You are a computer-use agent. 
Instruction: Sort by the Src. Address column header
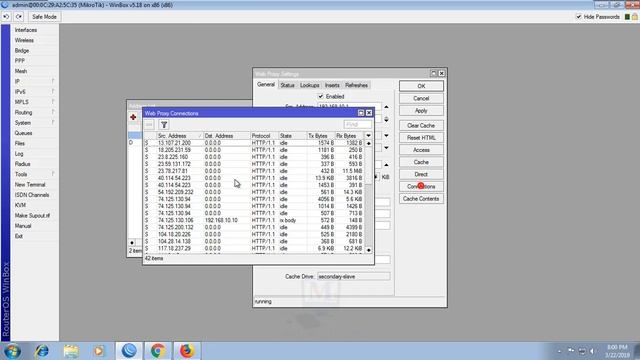(x=179, y=136)
